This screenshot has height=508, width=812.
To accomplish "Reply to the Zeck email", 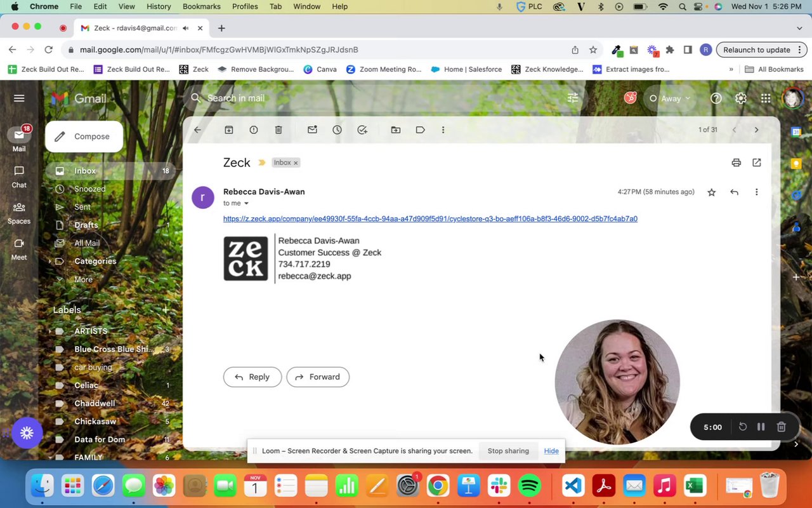I will point(252,377).
